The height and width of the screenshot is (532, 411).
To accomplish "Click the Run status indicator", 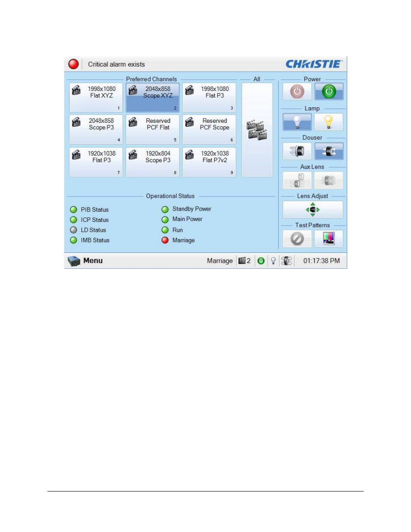I will (165, 230).
